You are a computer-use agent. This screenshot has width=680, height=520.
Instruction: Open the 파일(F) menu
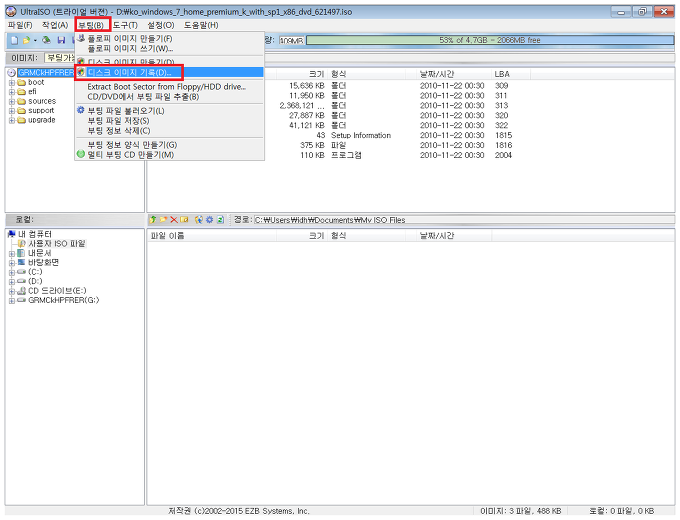(x=20, y=25)
